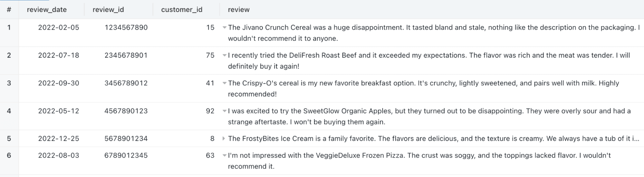Select row number 1

(9, 28)
